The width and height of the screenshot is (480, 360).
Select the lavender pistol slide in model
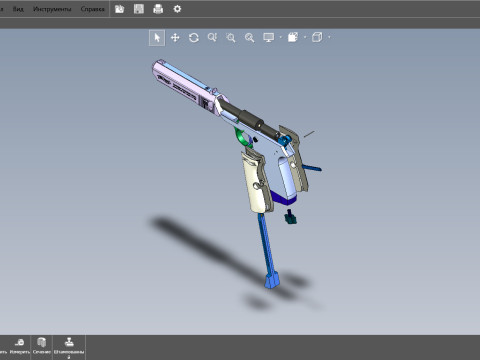coord(187,88)
